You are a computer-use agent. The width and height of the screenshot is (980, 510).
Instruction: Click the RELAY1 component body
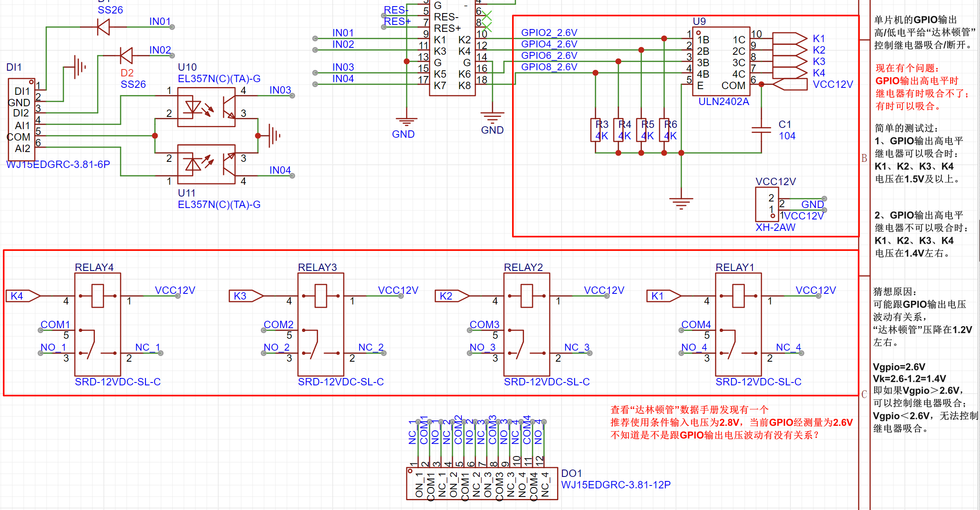pos(738,324)
